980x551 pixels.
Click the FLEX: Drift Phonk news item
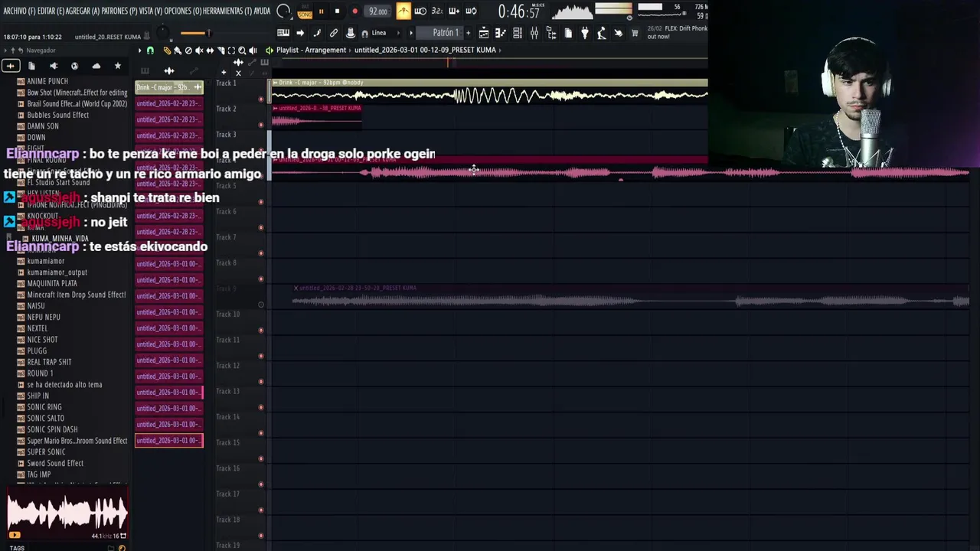point(677,32)
